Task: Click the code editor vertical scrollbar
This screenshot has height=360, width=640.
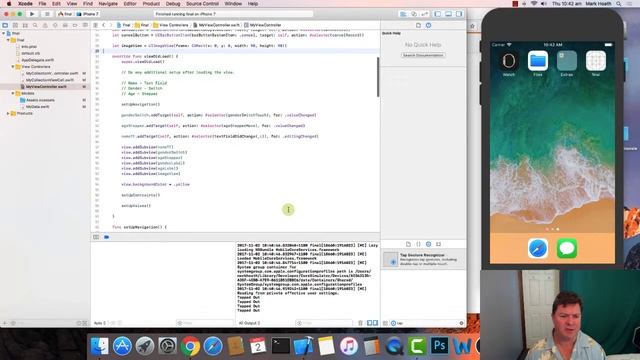Action: pyautogui.click(x=378, y=77)
